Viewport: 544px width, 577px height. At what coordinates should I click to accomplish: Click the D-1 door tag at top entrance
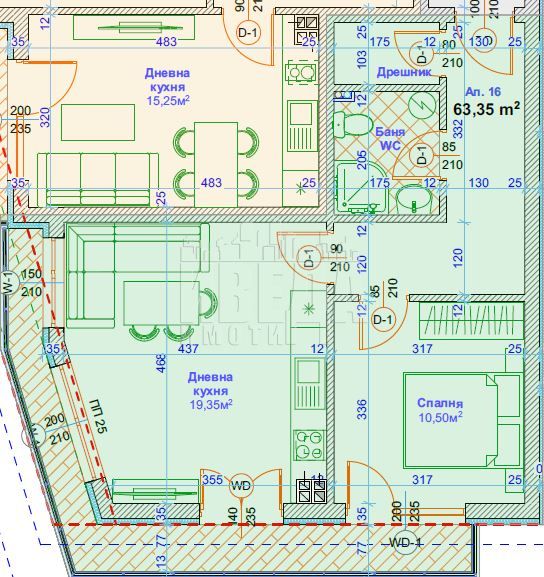(x=248, y=32)
